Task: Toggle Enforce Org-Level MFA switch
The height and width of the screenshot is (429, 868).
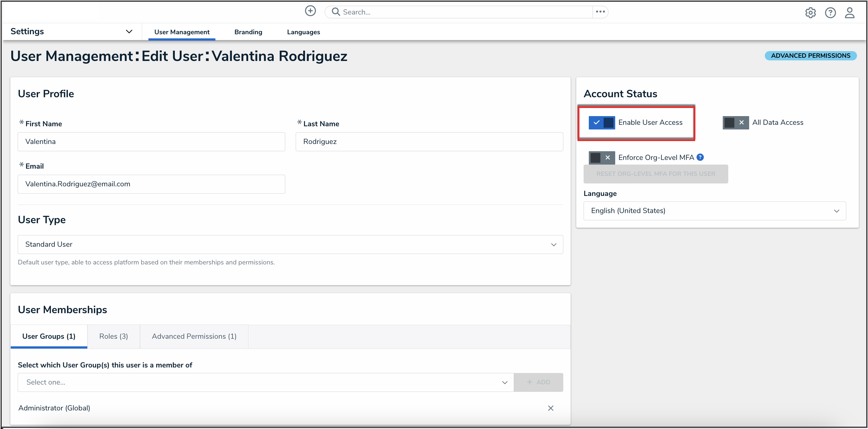Action: (x=602, y=158)
